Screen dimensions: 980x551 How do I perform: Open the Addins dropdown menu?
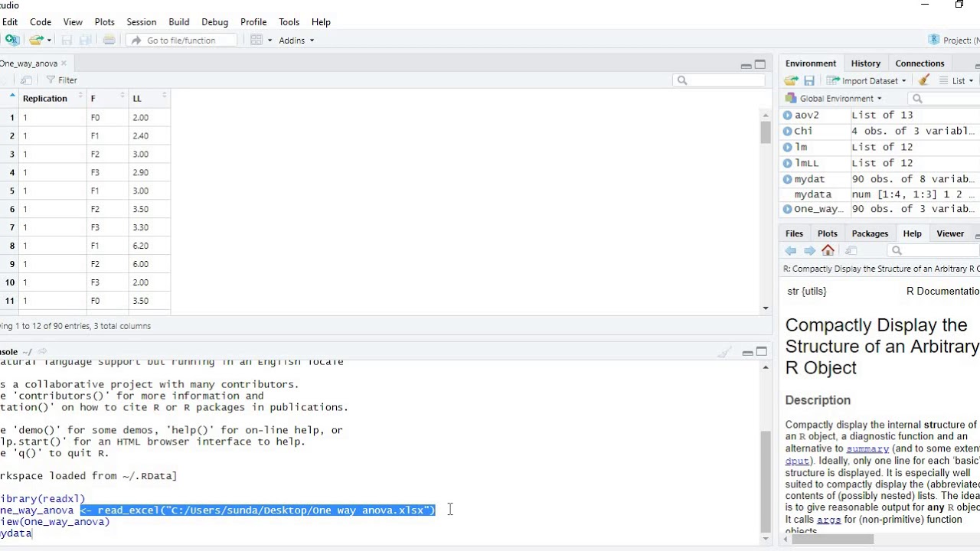[x=296, y=41]
